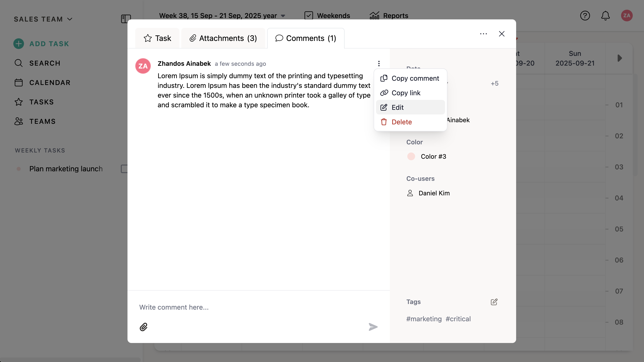This screenshot has height=362, width=644.
Task: Go to next week arrow
Action: pos(620,58)
